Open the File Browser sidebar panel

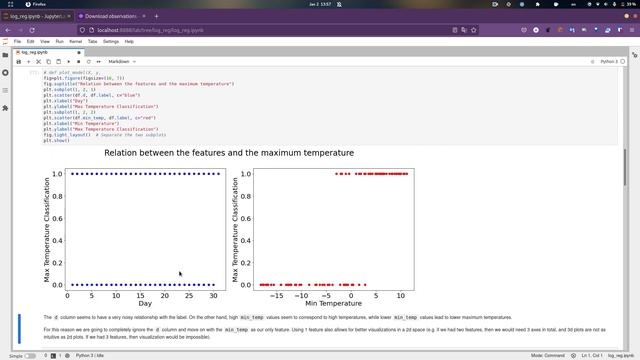click(5, 55)
